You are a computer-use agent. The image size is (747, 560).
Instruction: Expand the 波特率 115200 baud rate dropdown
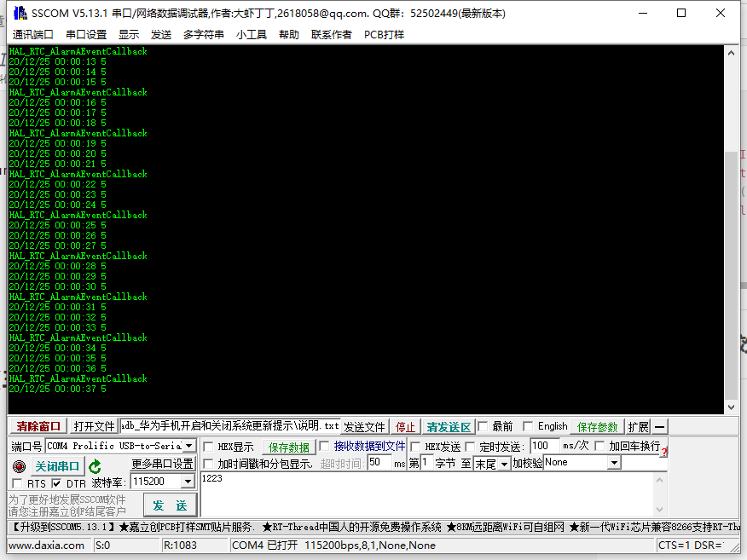point(188,482)
